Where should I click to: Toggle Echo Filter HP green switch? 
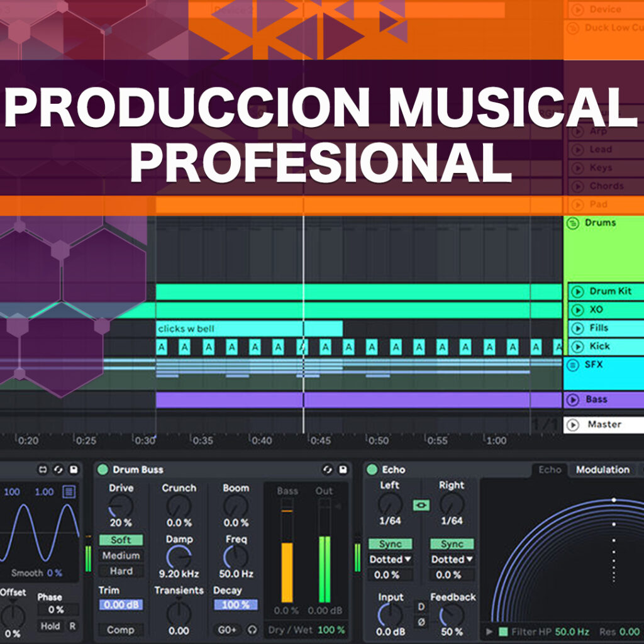pyautogui.click(x=503, y=631)
